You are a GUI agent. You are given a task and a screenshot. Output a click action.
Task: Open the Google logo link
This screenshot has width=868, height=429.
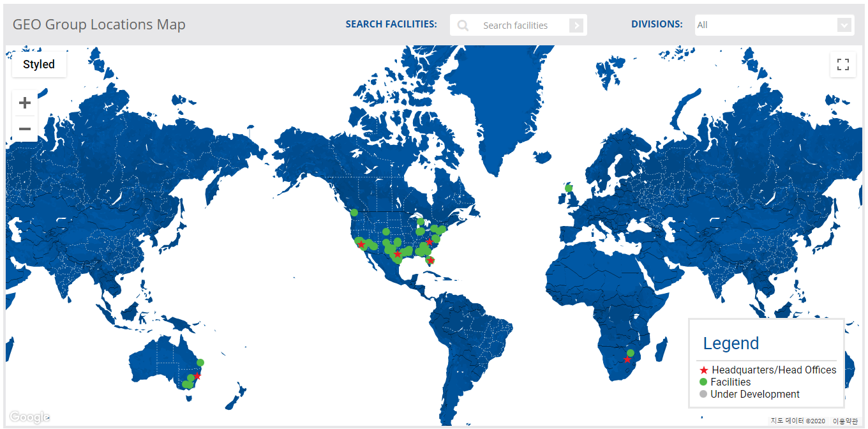click(30, 418)
